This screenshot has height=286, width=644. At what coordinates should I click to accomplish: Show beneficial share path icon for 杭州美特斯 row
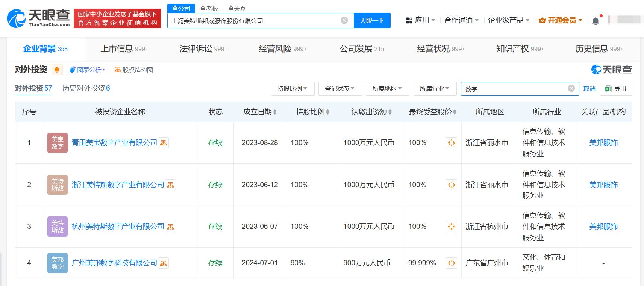click(452, 227)
